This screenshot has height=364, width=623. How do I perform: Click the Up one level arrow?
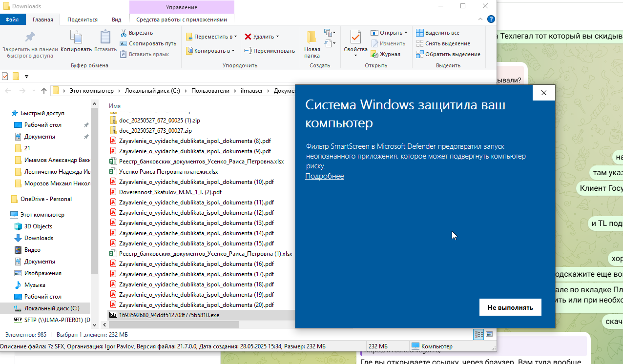[44, 91]
